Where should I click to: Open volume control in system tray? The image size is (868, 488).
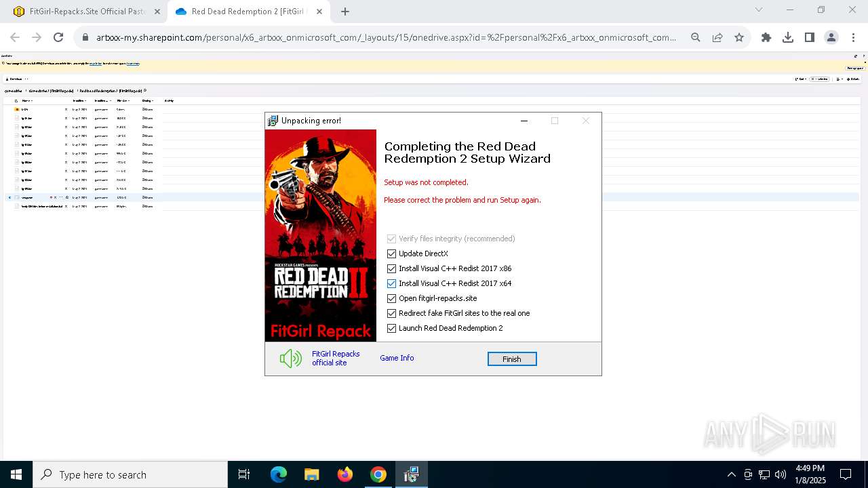pyautogui.click(x=780, y=474)
